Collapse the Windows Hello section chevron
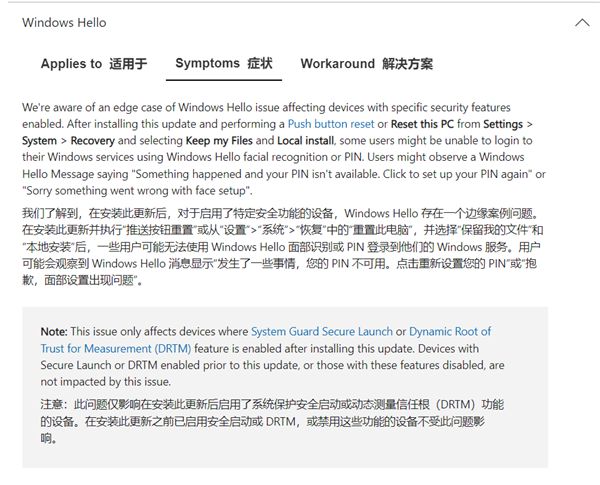Viewport: 600px width, 485px height. 582,23
